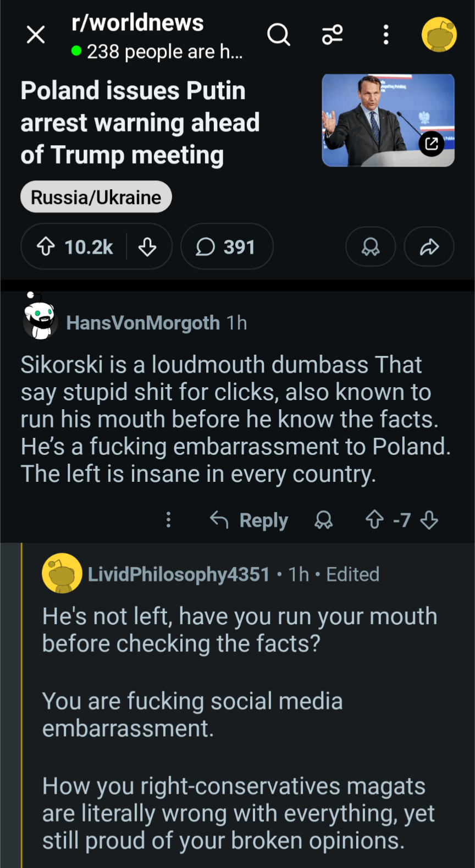Share the post via arrow icon
475x868 pixels.
tap(429, 246)
